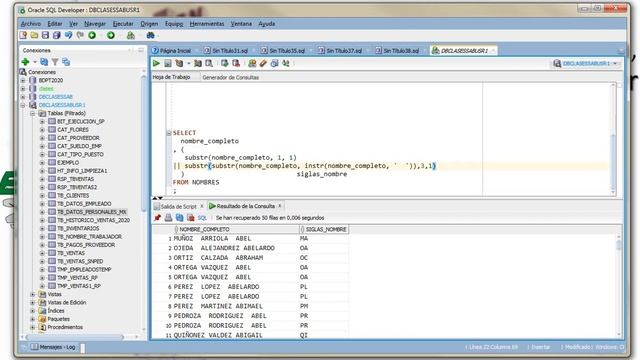
Task: Click the green Forward navigation arrow
Action: point(111,36)
